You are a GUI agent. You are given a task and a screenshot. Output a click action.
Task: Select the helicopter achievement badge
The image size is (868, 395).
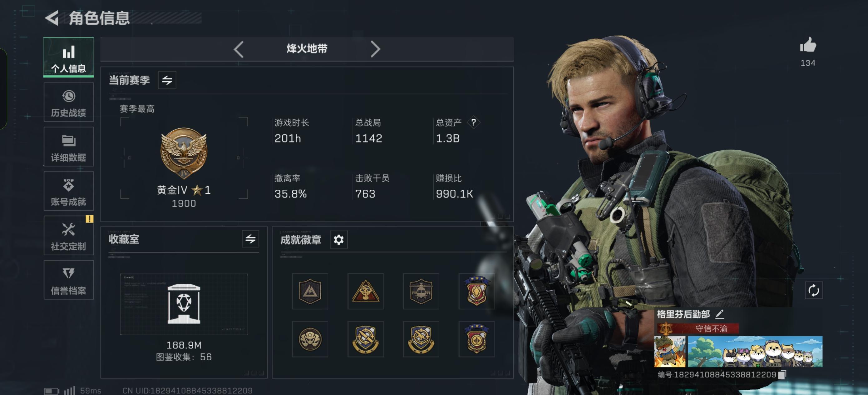point(421,291)
